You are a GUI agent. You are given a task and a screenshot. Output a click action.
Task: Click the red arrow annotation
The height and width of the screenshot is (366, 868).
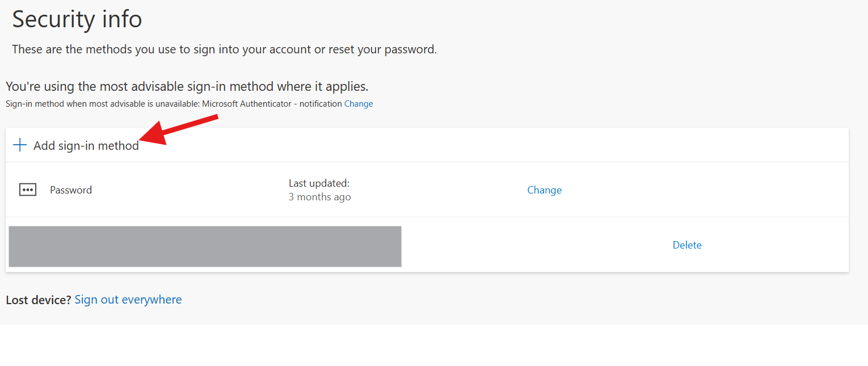[x=179, y=130]
